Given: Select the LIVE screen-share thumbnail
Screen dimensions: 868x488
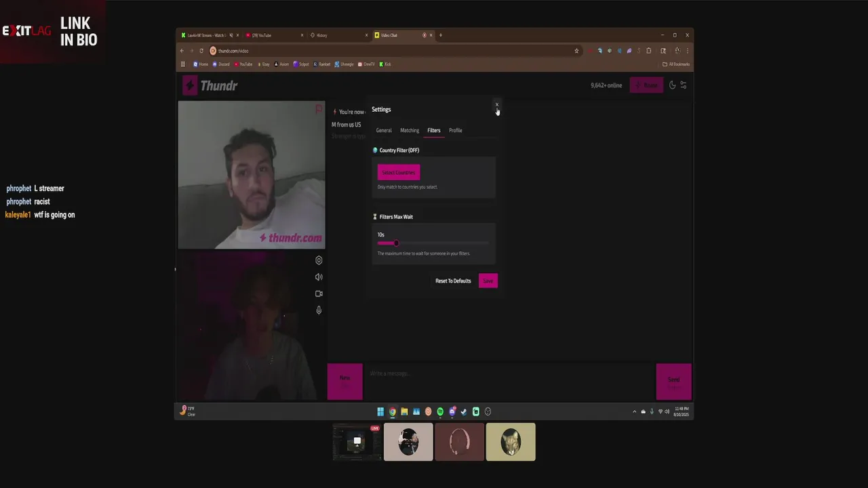Looking at the screenshot, I should pos(357,442).
